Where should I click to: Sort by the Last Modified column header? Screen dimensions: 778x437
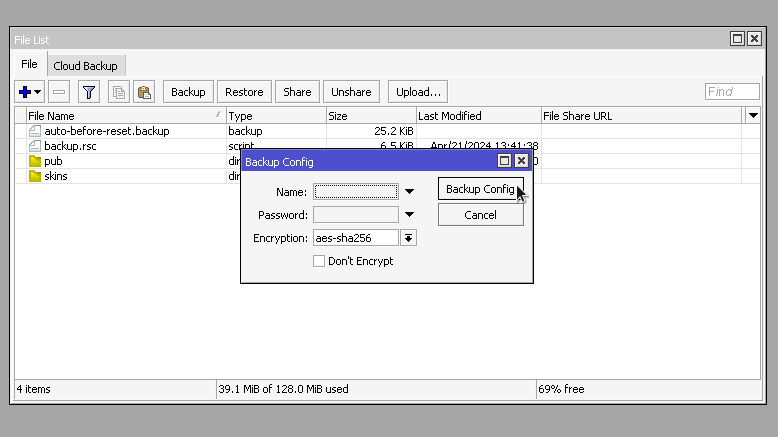[x=477, y=116]
